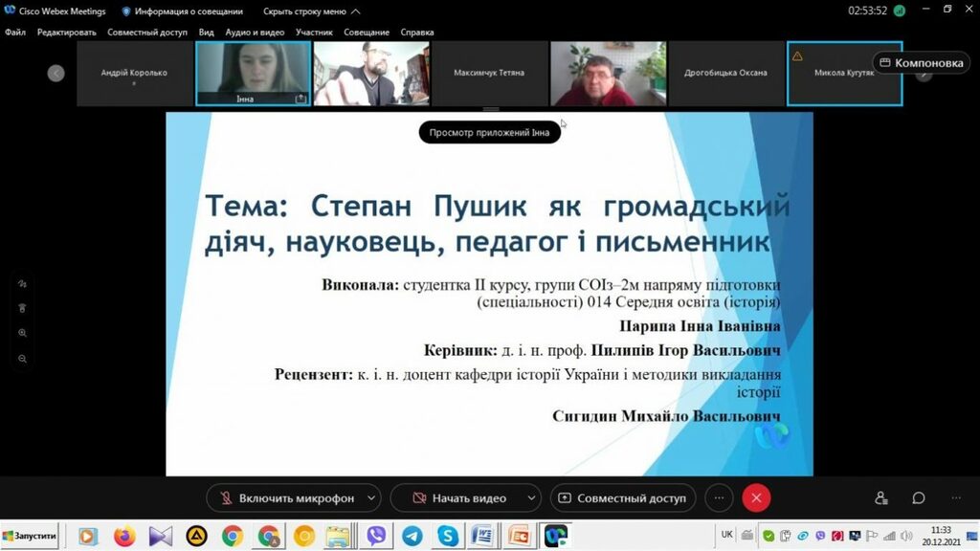980x551 pixels.
Task: Select Інна's video thumbnail
Action: (x=253, y=73)
